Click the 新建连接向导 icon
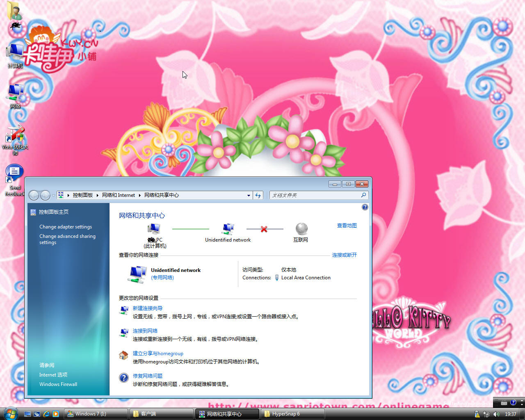 pyautogui.click(x=124, y=310)
